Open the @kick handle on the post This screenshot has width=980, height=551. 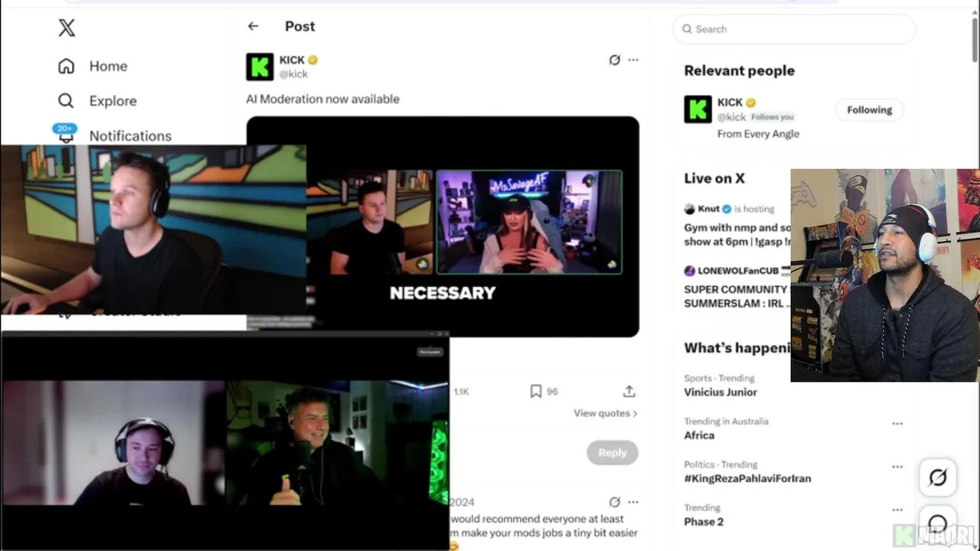tap(294, 74)
